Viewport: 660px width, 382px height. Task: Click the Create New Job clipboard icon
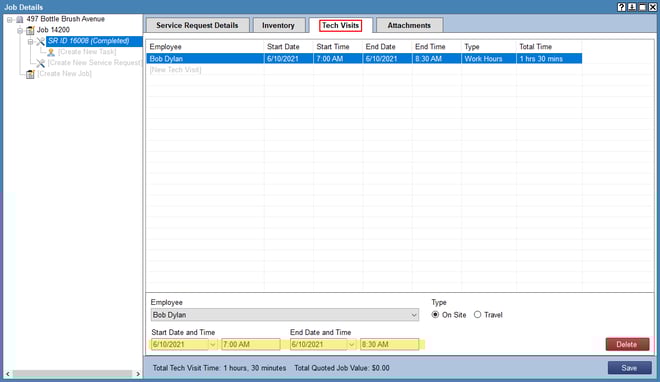tap(30, 74)
